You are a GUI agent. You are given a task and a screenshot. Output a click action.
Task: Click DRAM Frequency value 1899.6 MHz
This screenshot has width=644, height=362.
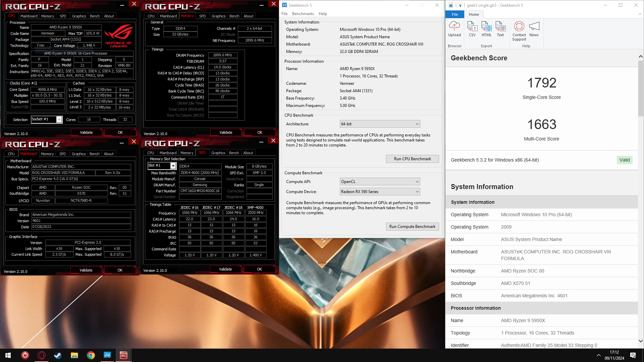tap(222, 55)
